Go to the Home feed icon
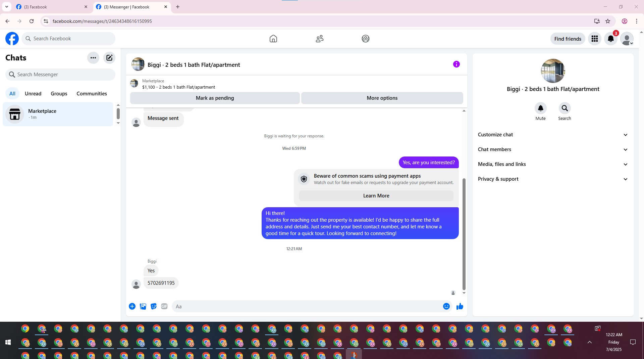 point(273,39)
